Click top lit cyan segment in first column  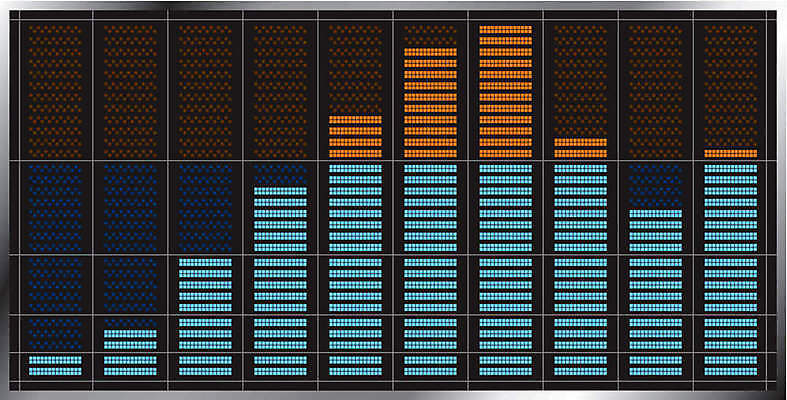point(55,360)
